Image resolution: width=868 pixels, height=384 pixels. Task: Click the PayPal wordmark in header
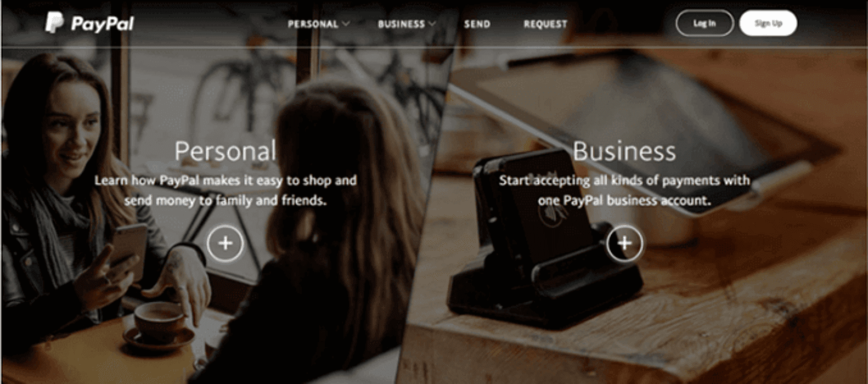click(x=102, y=24)
